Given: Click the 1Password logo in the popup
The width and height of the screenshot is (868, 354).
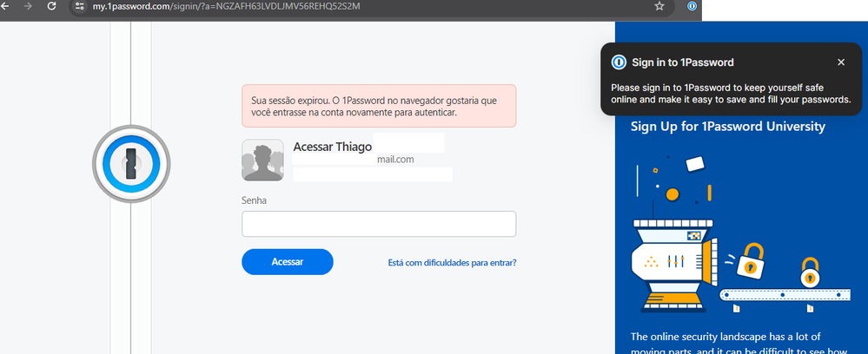Looking at the screenshot, I should [x=619, y=62].
